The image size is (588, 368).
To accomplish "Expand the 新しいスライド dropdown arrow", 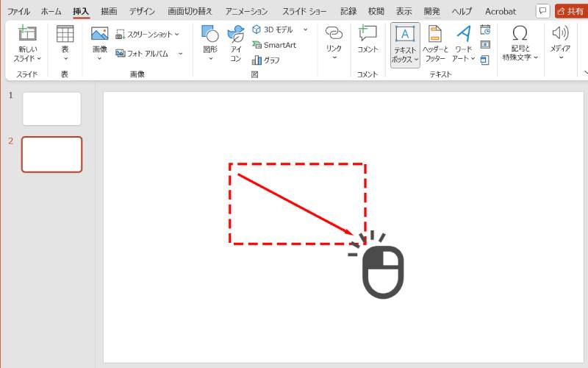I will pos(39,59).
